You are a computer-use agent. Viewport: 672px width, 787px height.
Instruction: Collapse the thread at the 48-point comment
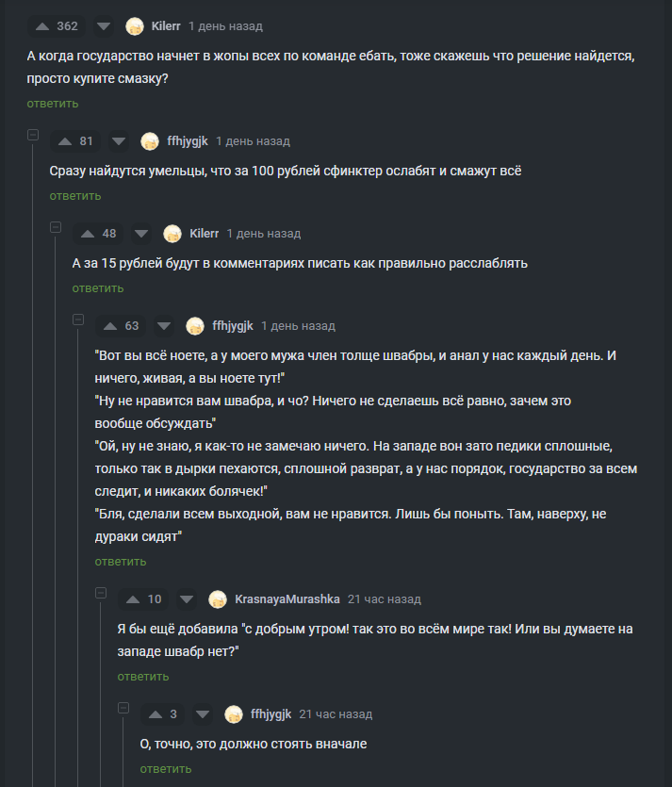56,227
